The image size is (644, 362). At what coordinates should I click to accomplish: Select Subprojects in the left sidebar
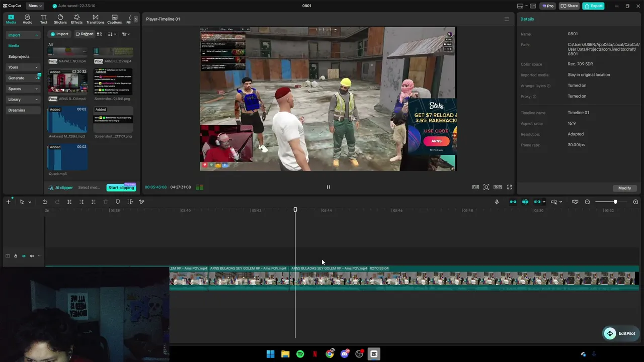(19, 56)
